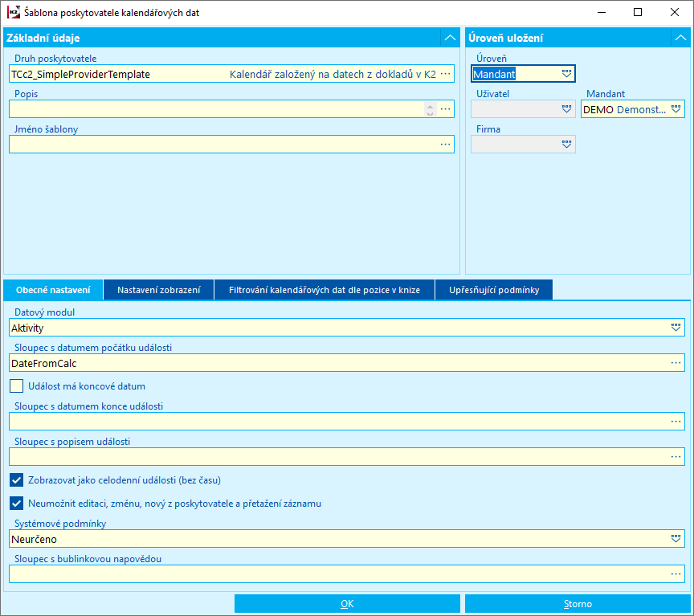The height and width of the screenshot is (616, 694).
Task: Open ellipsis editor for Popis field
Action: pyautogui.click(x=445, y=109)
